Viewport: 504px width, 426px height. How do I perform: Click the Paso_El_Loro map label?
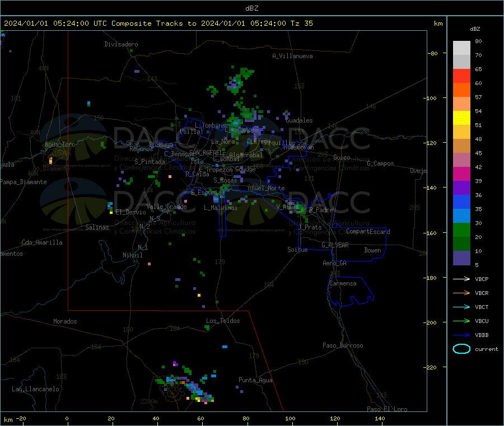pyautogui.click(x=387, y=409)
